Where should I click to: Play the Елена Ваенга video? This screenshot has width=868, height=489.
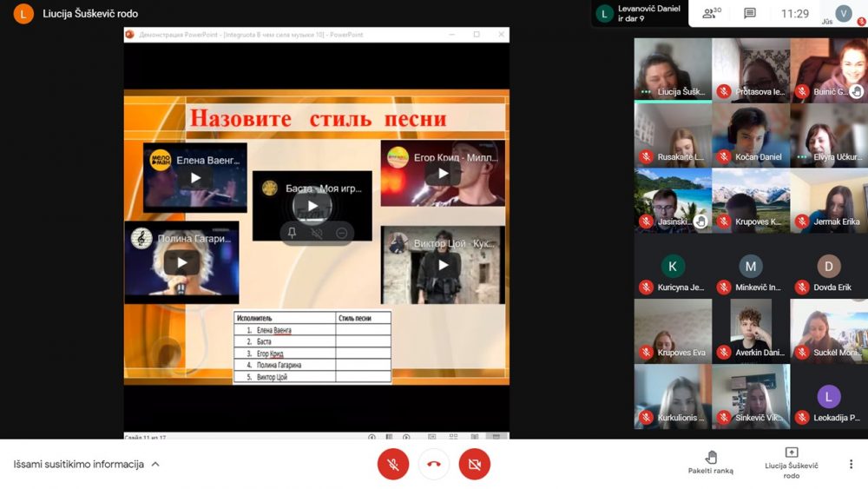195,178
